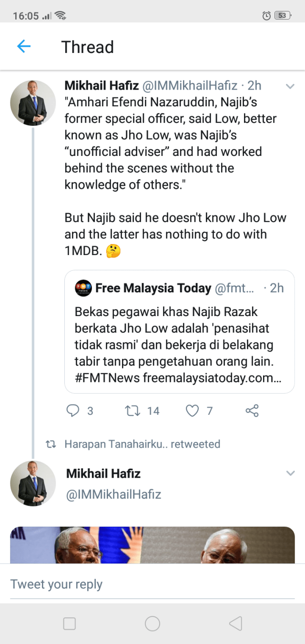Tap the alarm clock status icon
Screen dimensions: 305x644
tap(266, 16)
